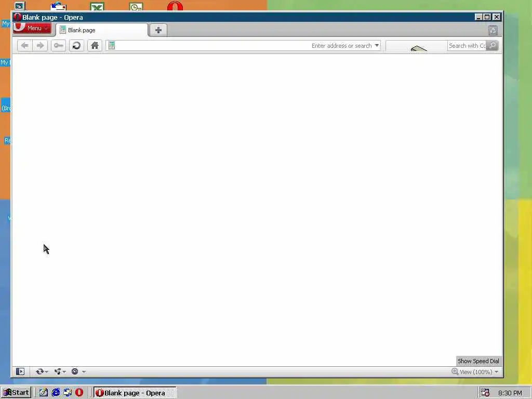Open the Opera Link sync icon
The height and width of the screenshot is (399, 532).
tap(39, 371)
